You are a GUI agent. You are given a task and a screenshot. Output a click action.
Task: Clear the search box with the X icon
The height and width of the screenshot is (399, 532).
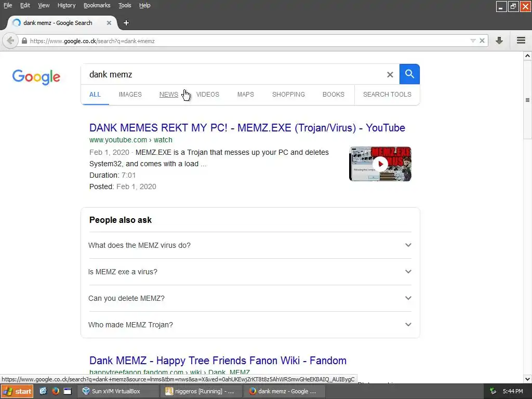tap(390, 75)
